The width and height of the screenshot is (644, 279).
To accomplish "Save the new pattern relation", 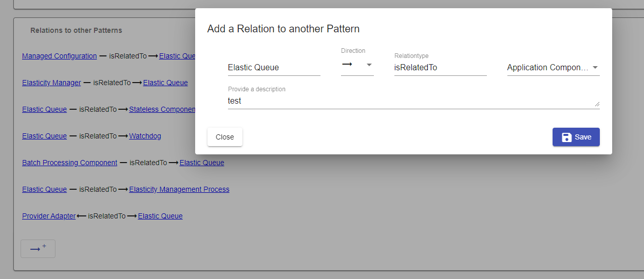I will click(x=576, y=137).
